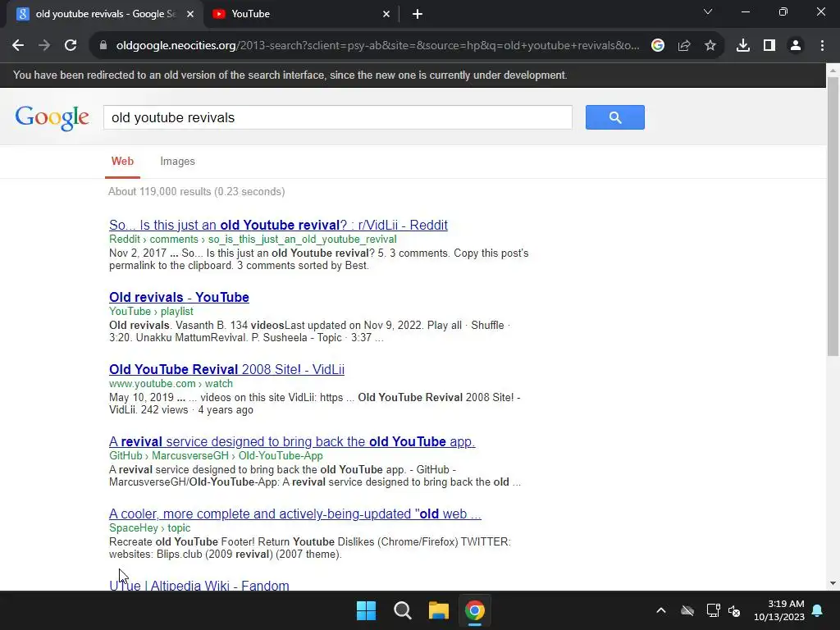Click the page vertical scrollbar thumb

833,217
